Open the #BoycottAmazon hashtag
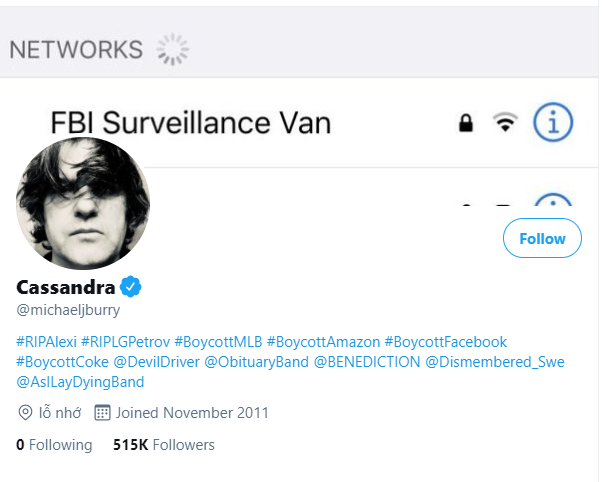 point(323,341)
